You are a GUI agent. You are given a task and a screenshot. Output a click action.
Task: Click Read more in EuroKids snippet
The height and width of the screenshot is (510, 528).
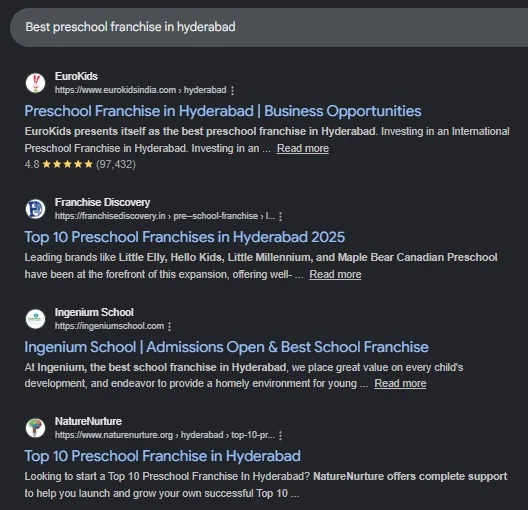303,148
